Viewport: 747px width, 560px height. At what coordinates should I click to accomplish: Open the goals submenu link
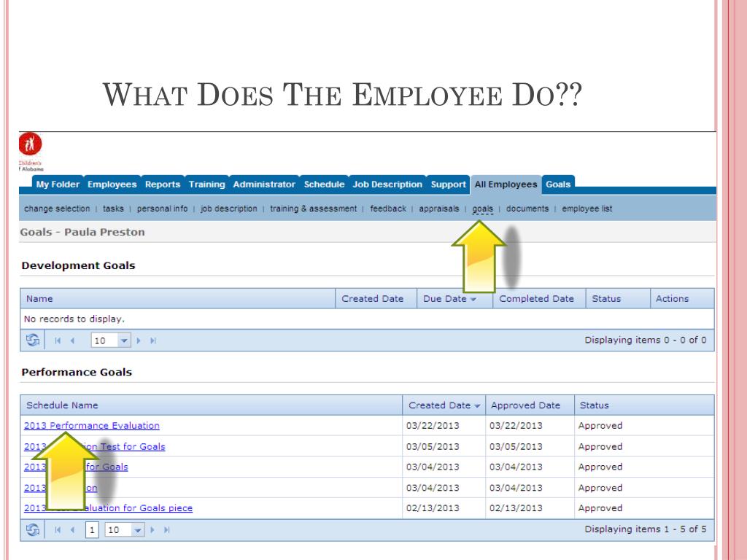coord(483,209)
